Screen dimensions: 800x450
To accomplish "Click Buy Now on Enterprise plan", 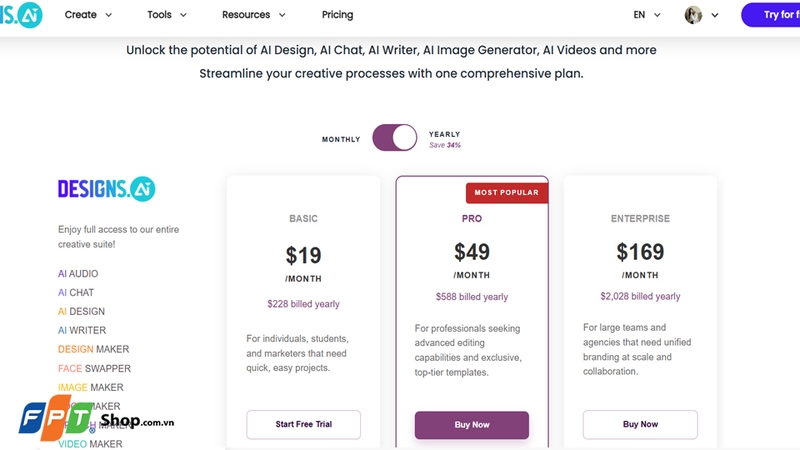I will coord(640,424).
